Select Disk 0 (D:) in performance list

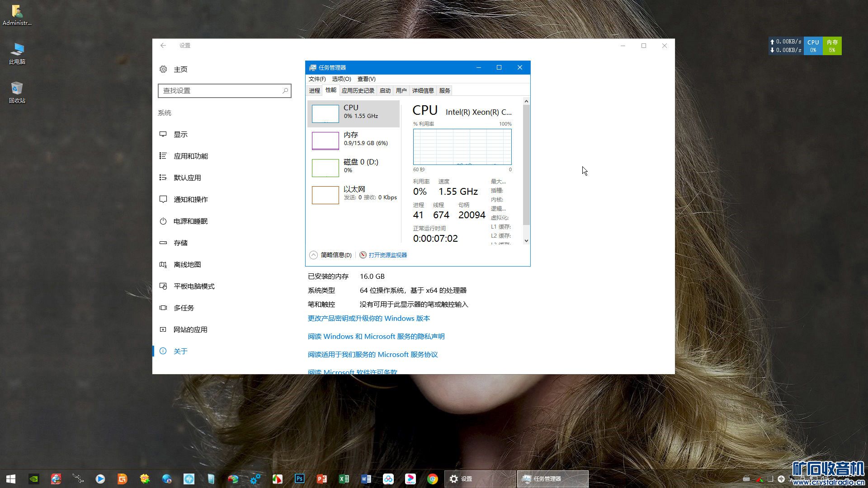(x=354, y=167)
